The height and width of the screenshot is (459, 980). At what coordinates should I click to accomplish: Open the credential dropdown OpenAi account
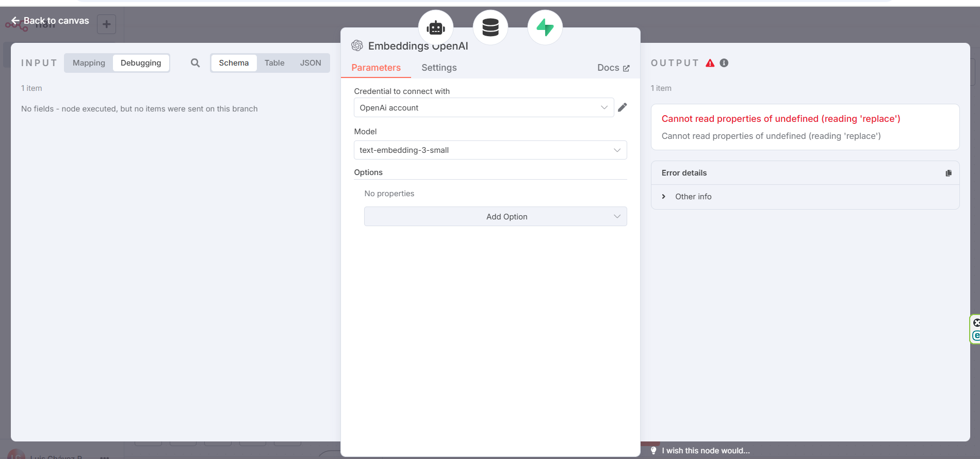coord(484,107)
